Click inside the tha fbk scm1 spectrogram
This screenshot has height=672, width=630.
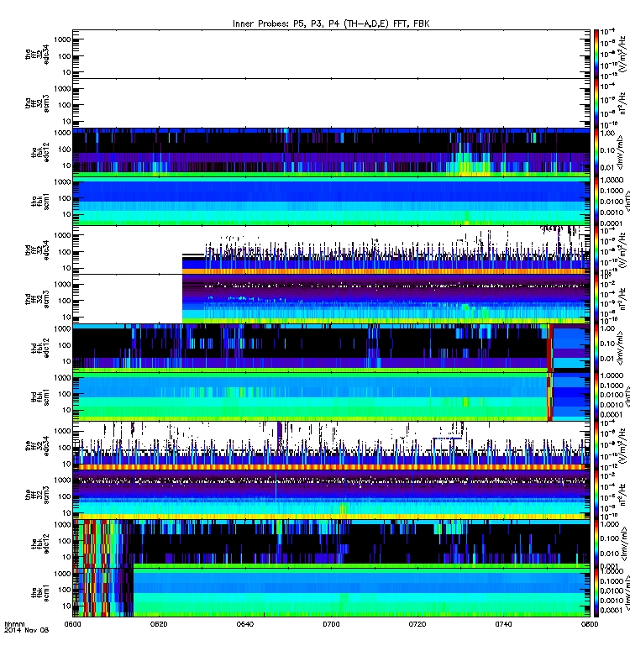(331, 202)
